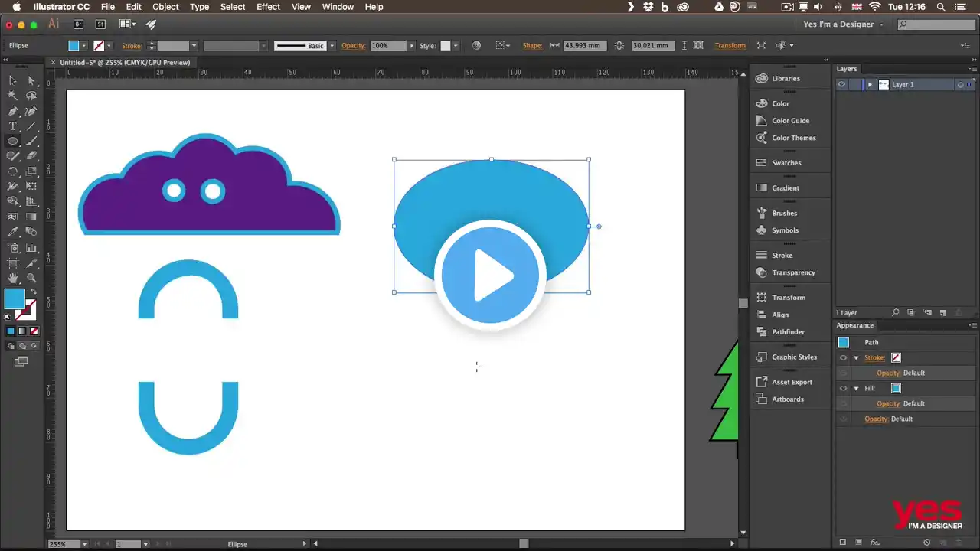Click the Shape link in control bar
The image size is (980, 551).
pos(532,46)
